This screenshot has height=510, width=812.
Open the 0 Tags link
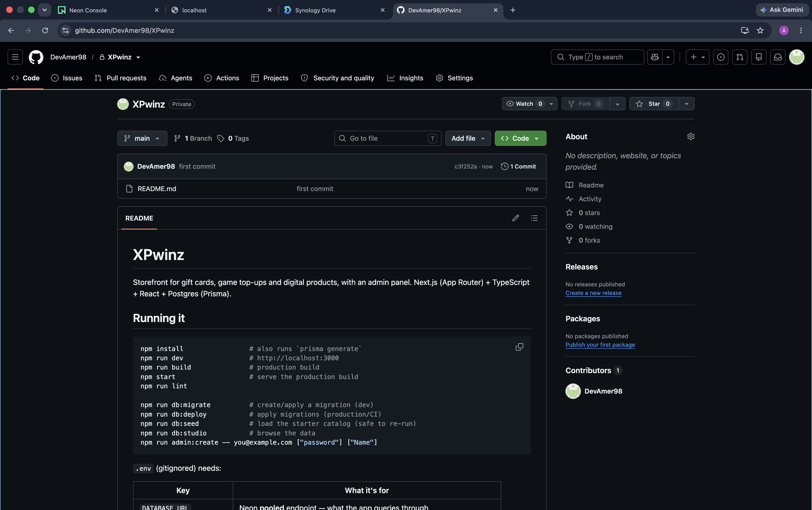click(233, 138)
